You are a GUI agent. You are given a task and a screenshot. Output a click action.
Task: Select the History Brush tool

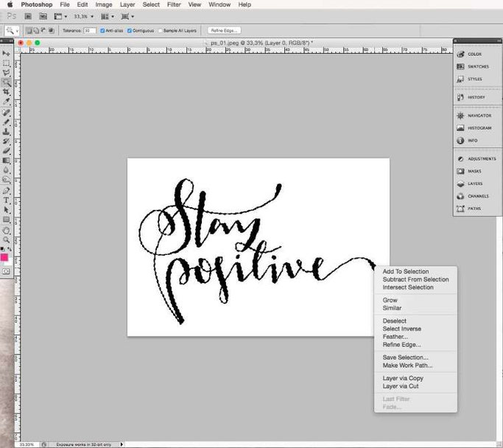(6, 141)
